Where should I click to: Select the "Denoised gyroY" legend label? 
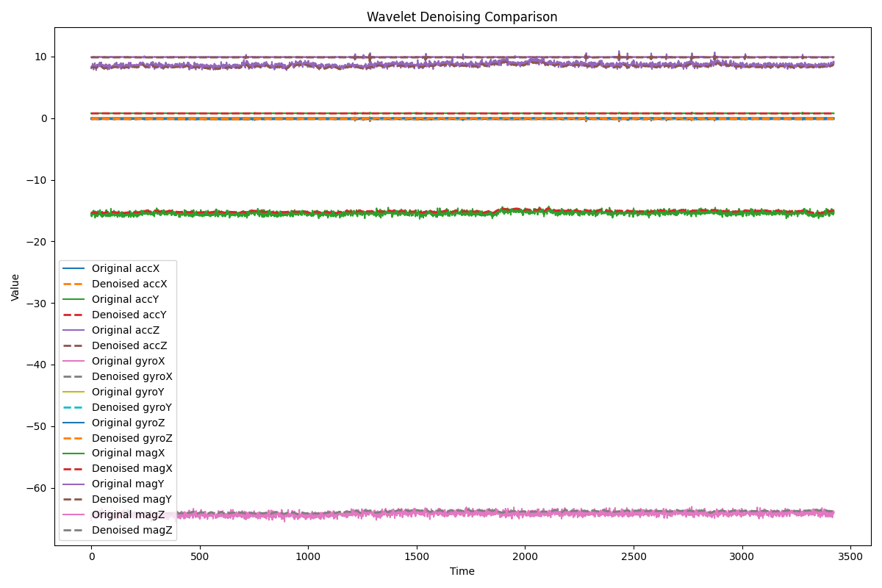click(x=132, y=407)
